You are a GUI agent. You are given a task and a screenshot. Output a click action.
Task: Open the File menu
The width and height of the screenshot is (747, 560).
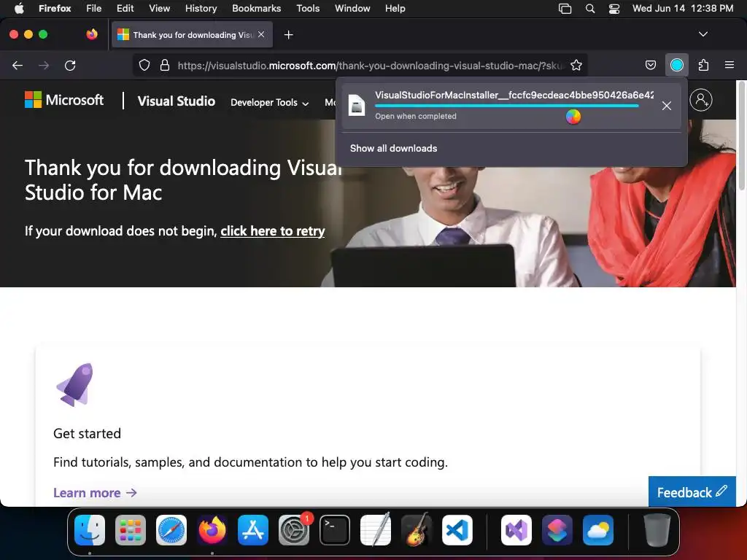click(94, 9)
